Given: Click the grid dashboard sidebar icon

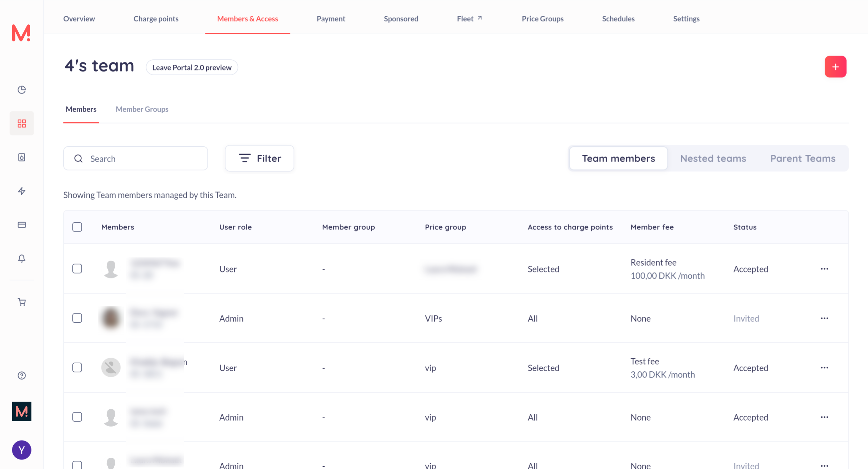Looking at the screenshot, I should (x=22, y=123).
